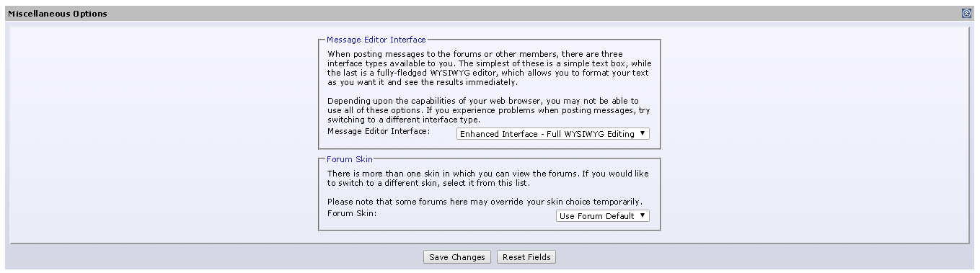Select the Miscellaneous Options header title
Viewport: 980px width, 273px height.
point(58,14)
